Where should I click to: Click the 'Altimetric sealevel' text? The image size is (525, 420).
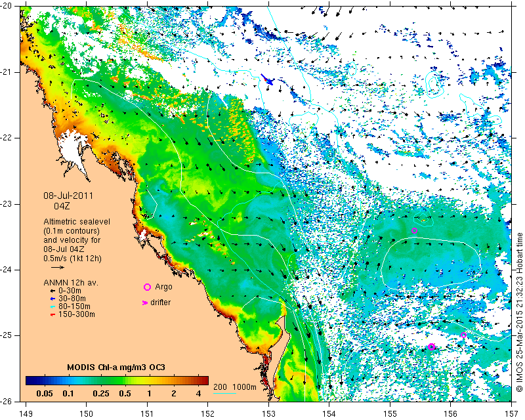(77, 222)
